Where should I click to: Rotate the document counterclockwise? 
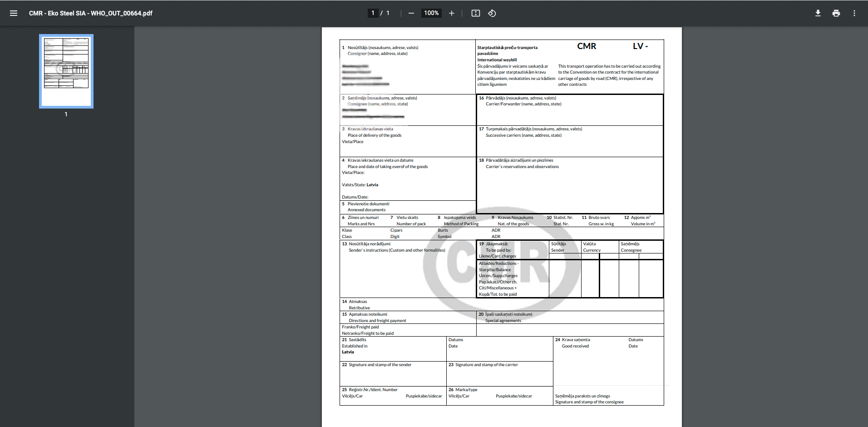[492, 13]
